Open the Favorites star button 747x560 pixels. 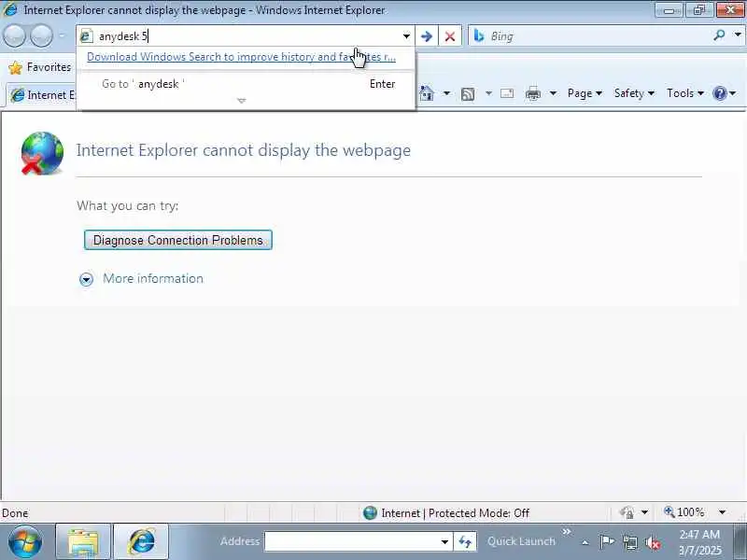40,67
